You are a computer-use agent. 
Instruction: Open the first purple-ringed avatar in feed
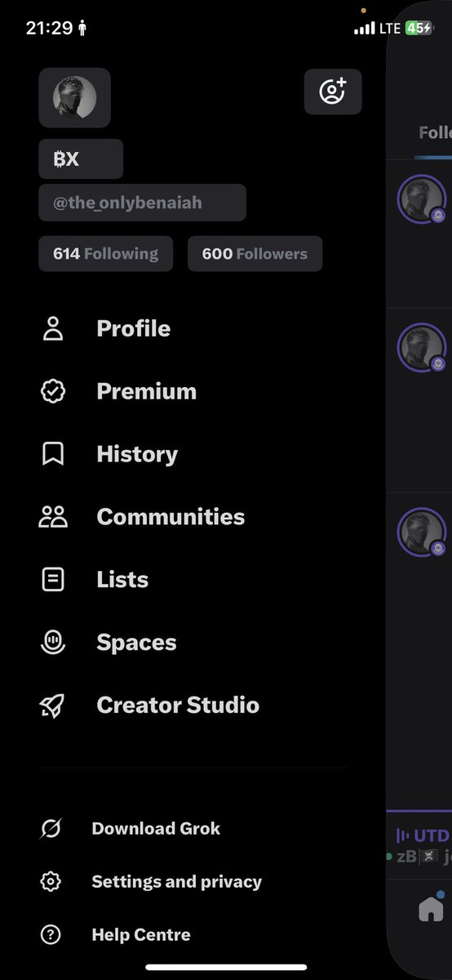click(422, 200)
